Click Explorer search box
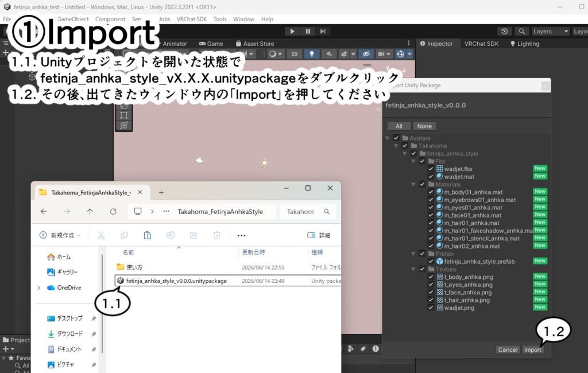 point(308,211)
